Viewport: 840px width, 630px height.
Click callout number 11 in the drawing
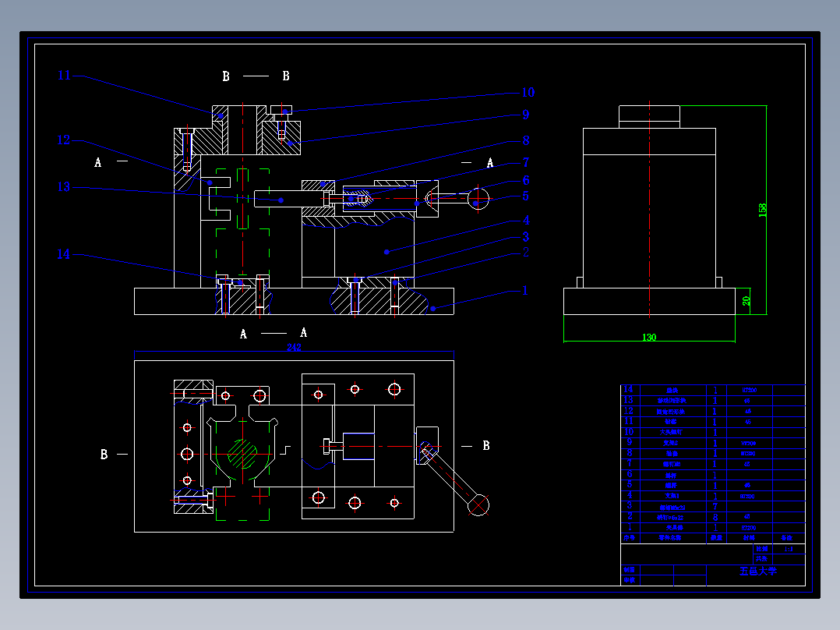(64, 76)
